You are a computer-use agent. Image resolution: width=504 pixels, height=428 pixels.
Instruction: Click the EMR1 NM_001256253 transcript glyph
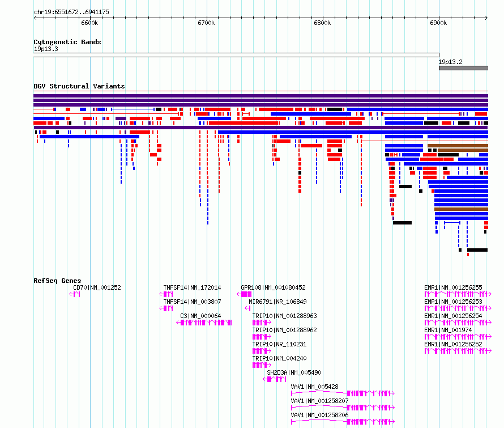pyautogui.click(x=458, y=308)
